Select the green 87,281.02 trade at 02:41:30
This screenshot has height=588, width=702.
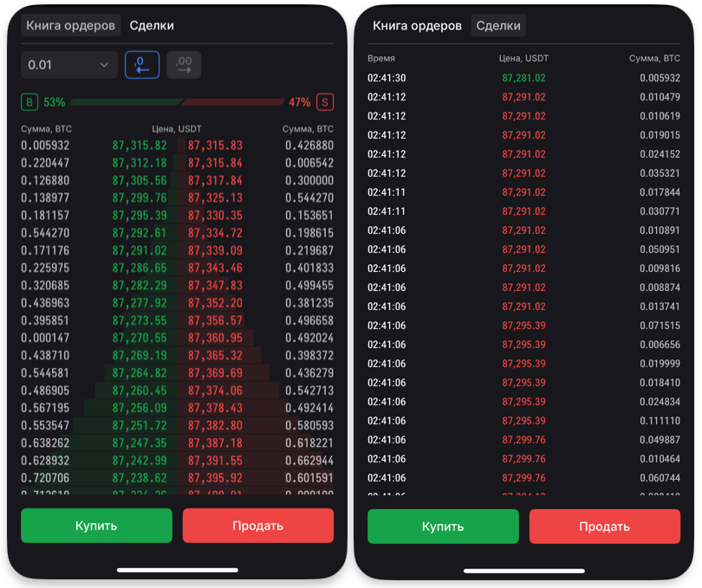point(523,78)
